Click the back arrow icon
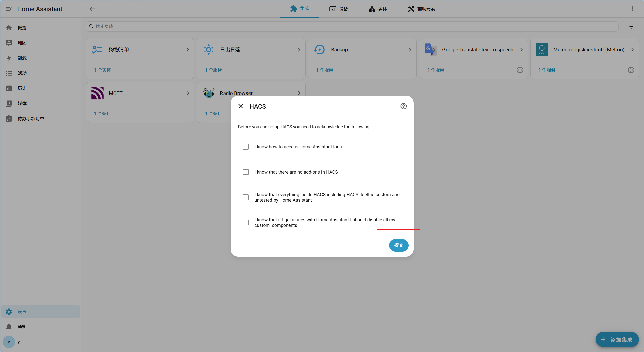The image size is (644, 352). 92,9
